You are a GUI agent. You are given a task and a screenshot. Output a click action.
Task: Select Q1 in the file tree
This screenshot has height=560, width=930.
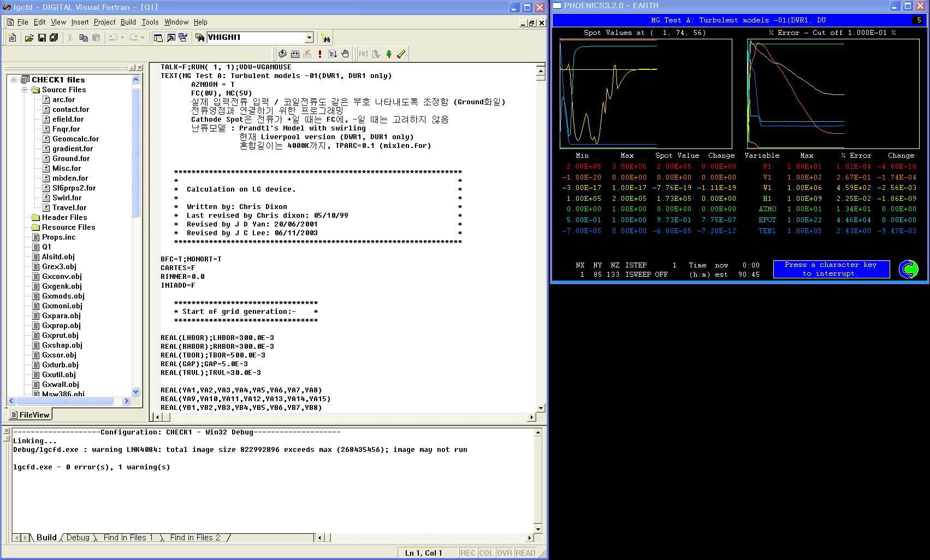click(46, 247)
